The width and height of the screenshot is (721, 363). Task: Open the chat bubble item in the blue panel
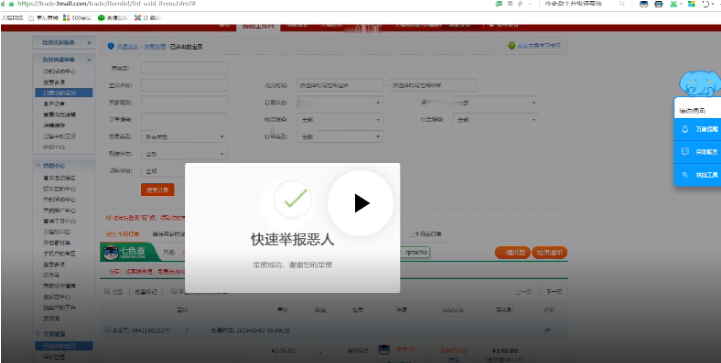[x=698, y=152]
